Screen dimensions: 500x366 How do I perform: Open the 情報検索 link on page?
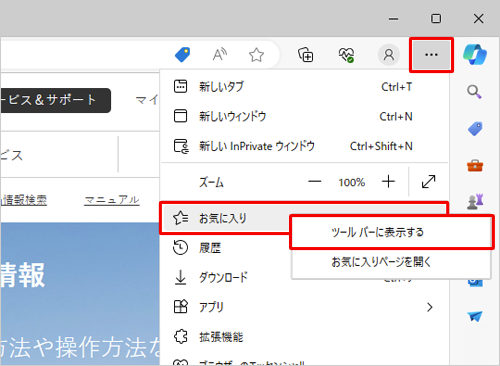pyautogui.click(x=23, y=200)
